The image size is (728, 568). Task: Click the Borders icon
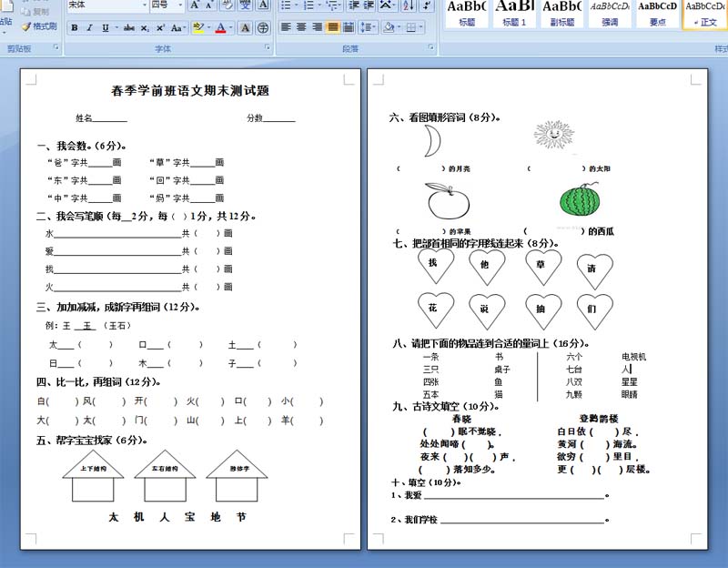coord(411,27)
